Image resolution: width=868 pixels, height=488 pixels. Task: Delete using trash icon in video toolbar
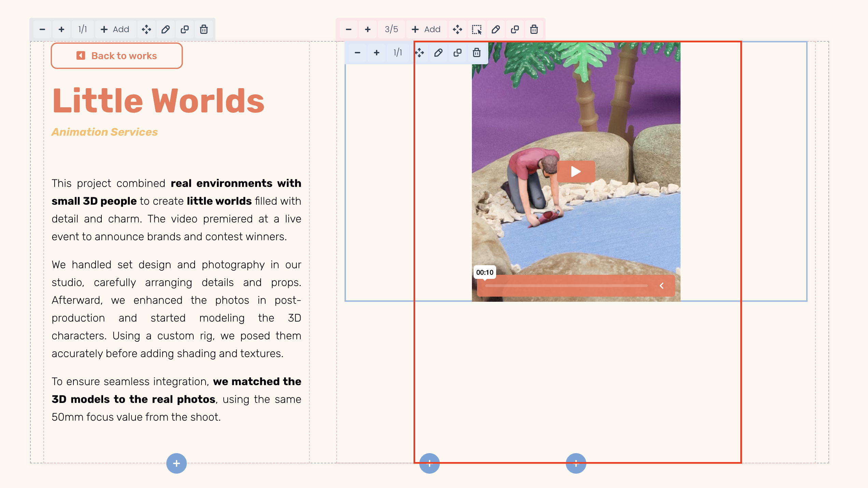477,53
